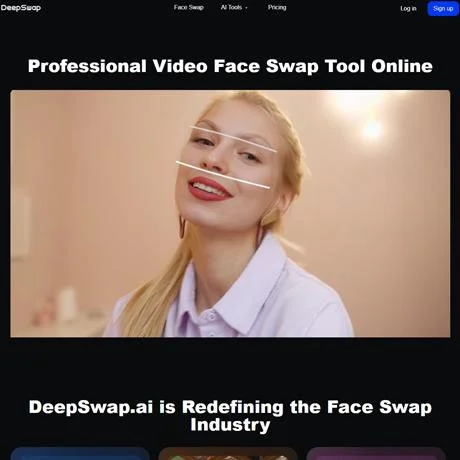Open the Face Swap menu item
This screenshot has height=460, width=460.
(189, 7)
